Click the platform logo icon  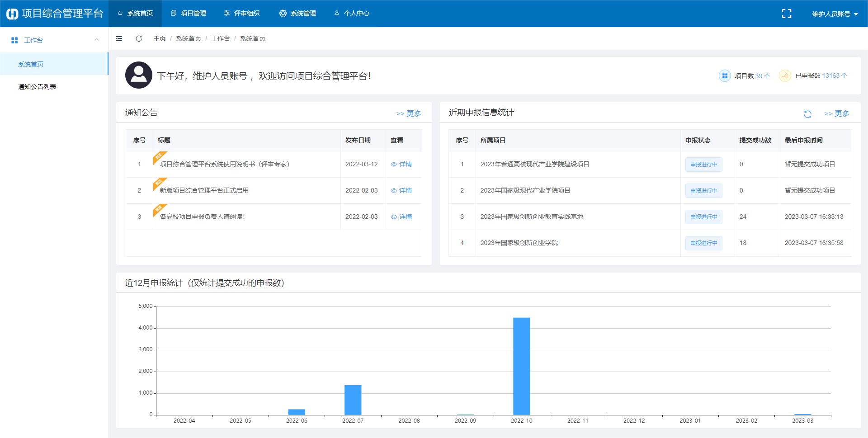(12, 14)
